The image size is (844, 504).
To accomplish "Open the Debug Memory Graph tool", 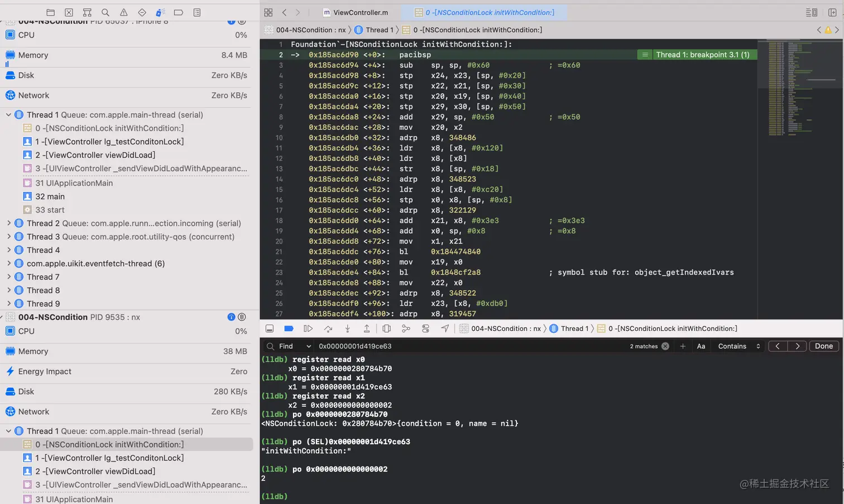I will pos(406,329).
